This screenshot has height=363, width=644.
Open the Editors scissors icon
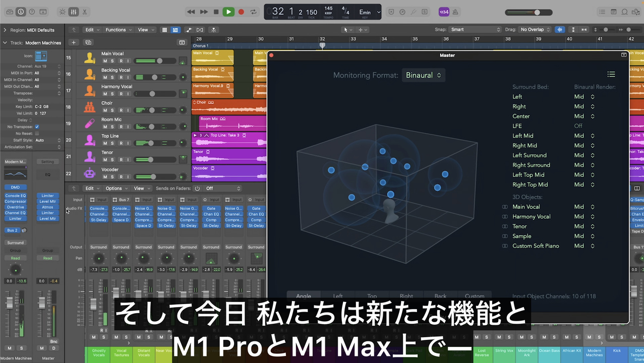84,12
